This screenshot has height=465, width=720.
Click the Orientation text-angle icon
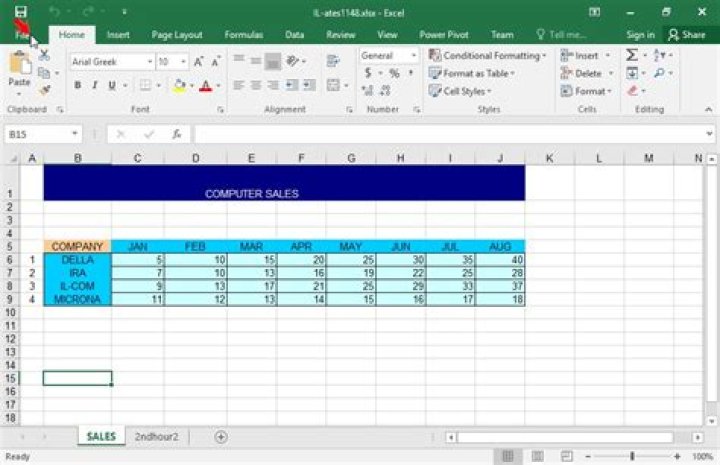coord(292,60)
